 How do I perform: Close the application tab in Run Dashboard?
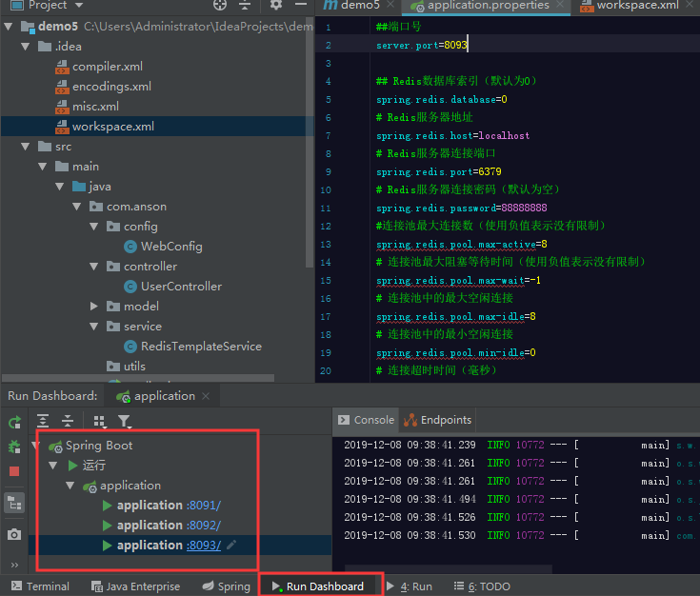pos(208,396)
